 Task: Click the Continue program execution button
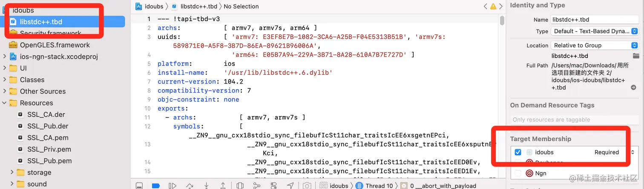tap(172, 186)
